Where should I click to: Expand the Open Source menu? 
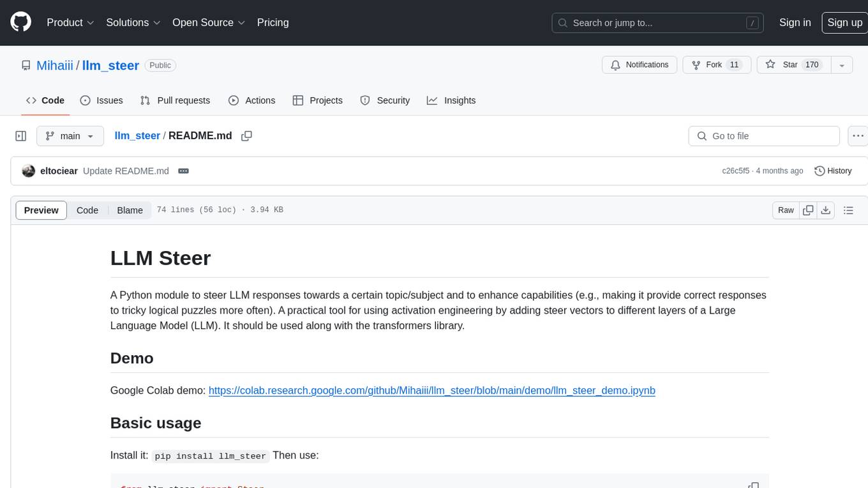pyautogui.click(x=209, y=22)
